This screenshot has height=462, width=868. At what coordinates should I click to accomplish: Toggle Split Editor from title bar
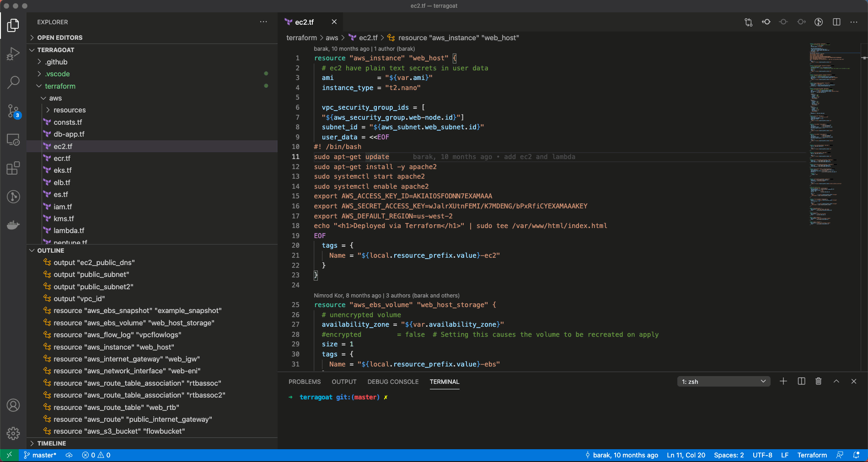[837, 21]
